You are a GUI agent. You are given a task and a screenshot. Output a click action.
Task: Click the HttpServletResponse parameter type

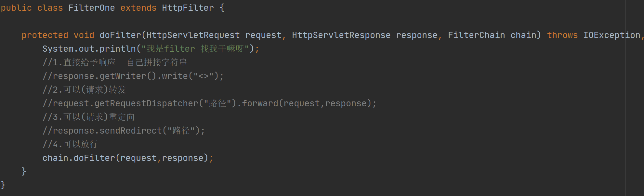(x=341, y=35)
